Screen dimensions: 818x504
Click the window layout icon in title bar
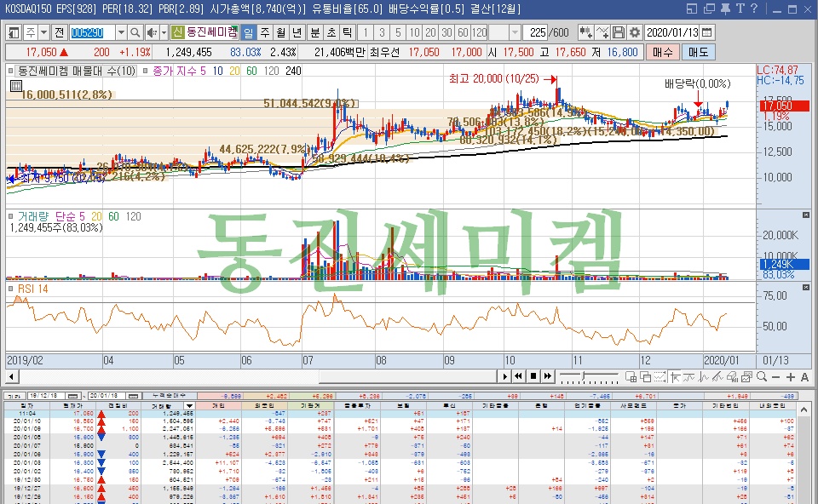point(692,9)
